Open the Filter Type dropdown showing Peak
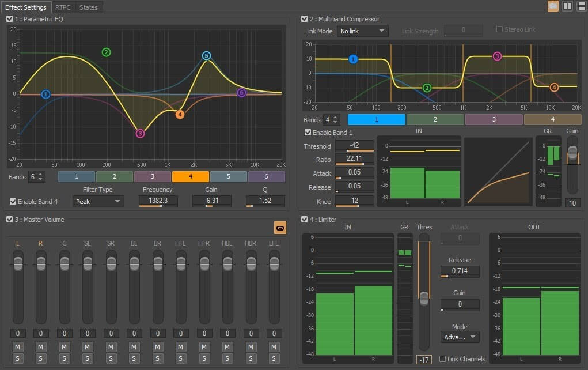This screenshot has width=588, height=370. pos(98,202)
